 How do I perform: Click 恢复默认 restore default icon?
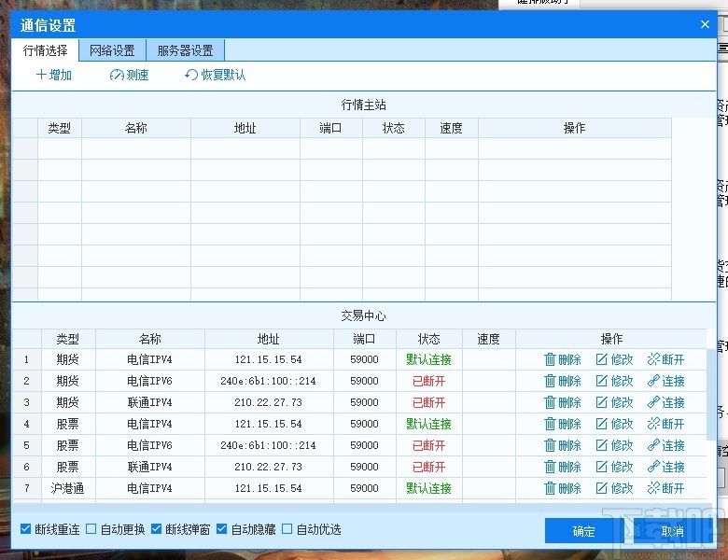click(x=190, y=75)
